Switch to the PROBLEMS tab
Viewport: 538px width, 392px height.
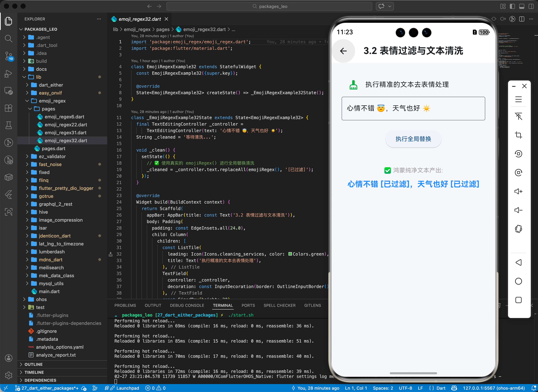(125, 305)
